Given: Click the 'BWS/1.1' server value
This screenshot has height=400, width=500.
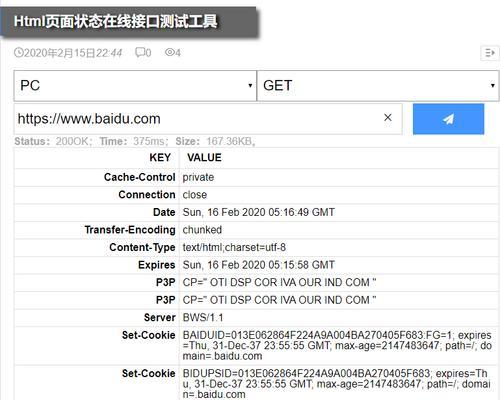Looking at the screenshot, I should coord(203,317).
